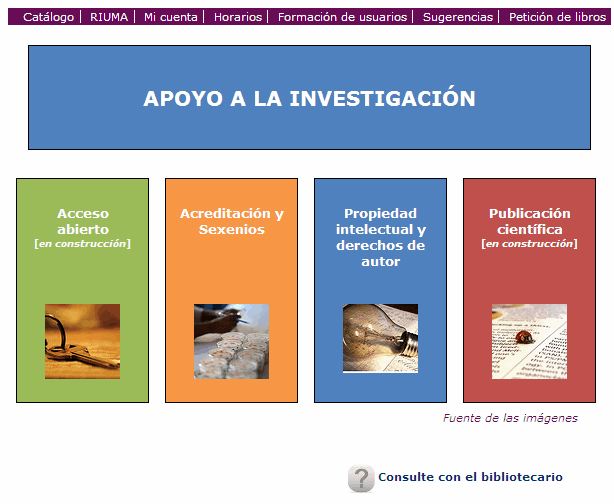Click the keys image in Acceso abierto
Viewport: 614px width, 504px height.
(82, 341)
